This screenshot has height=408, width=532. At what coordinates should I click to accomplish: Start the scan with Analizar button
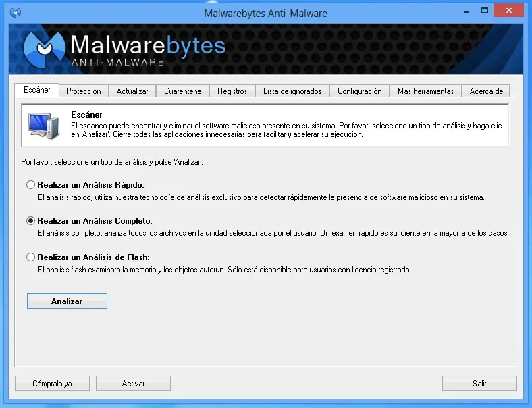67,301
